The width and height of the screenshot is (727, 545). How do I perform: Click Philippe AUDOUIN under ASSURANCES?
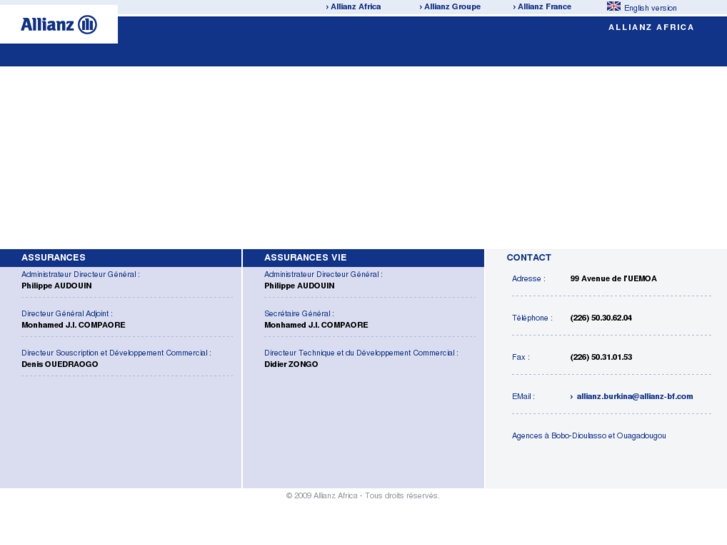point(57,286)
